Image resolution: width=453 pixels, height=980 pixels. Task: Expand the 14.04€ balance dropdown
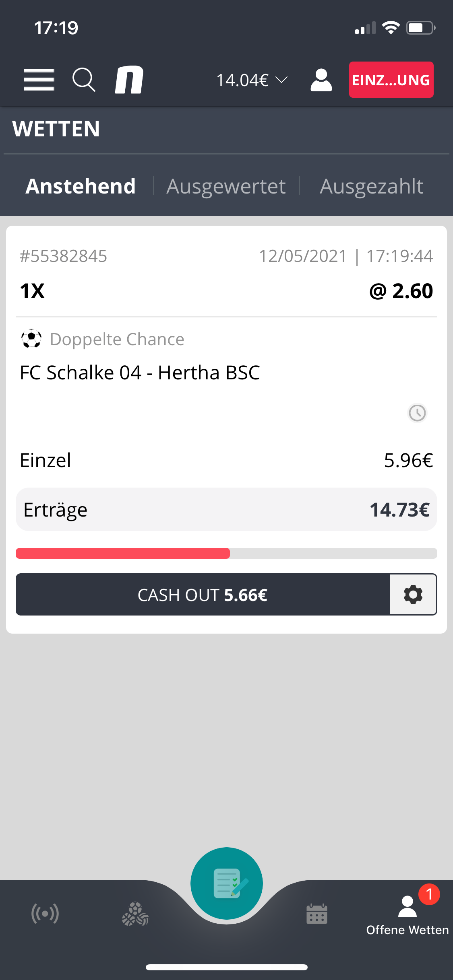pos(252,80)
